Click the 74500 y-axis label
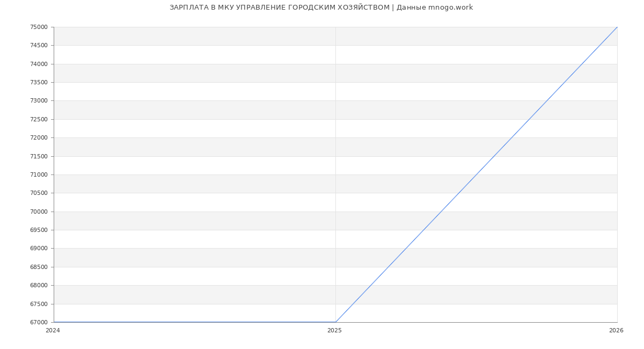This screenshot has width=644, height=349. tap(39, 45)
